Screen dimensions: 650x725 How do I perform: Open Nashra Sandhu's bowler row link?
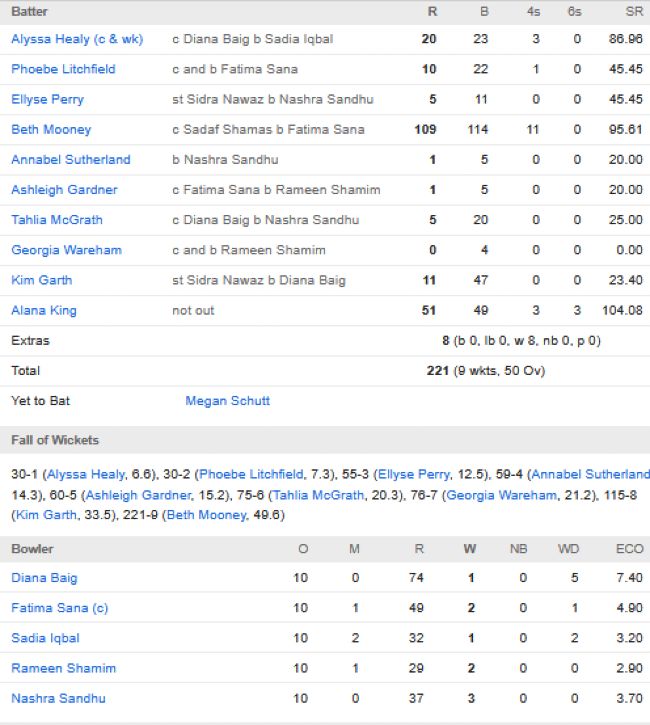click(58, 697)
